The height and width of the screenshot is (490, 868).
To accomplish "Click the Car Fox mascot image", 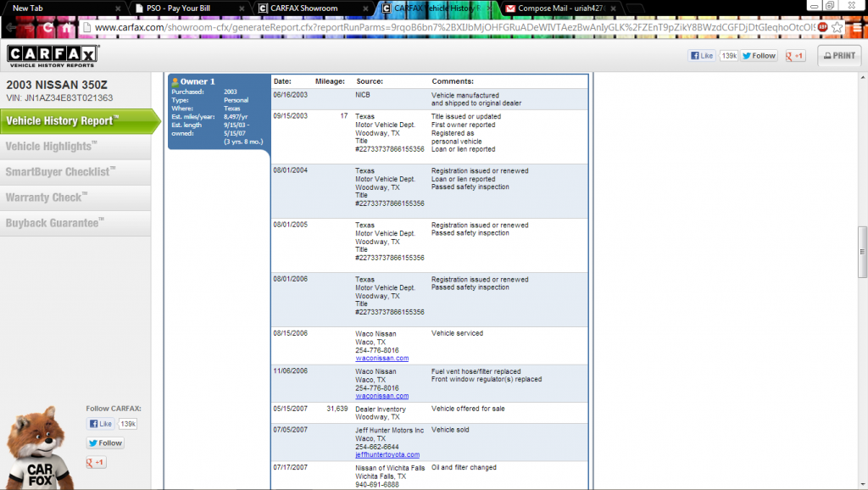I will click(x=39, y=449).
